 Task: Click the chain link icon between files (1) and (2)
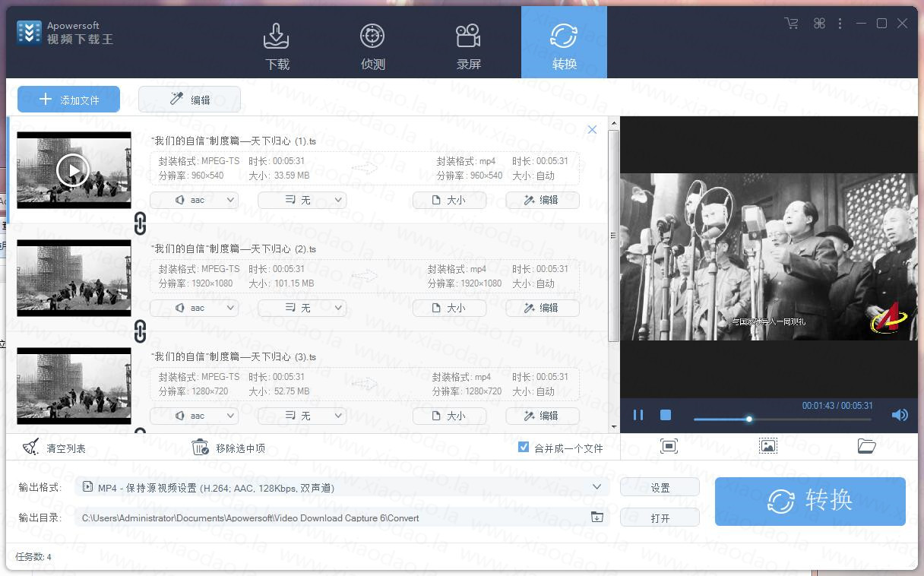click(x=140, y=223)
